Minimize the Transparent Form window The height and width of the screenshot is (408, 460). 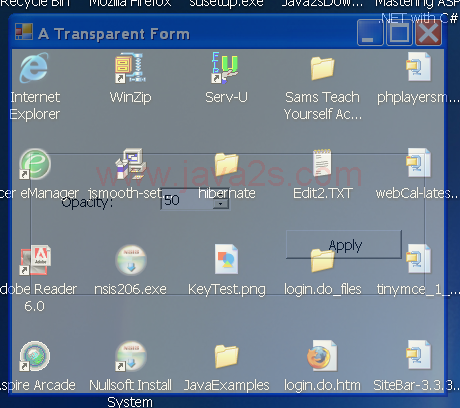pos(370,33)
